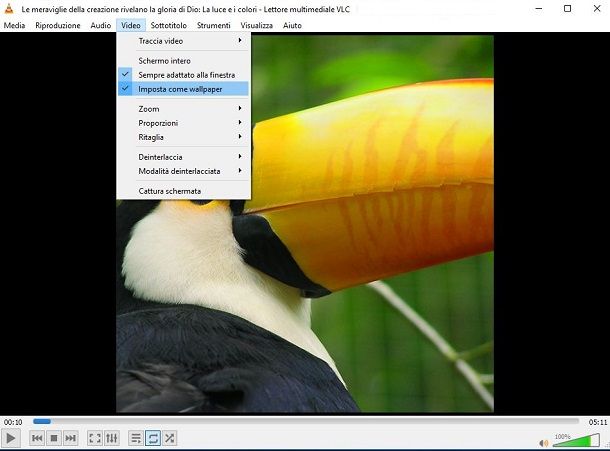Toggle loop/repeat mode button
The height and width of the screenshot is (451, 610).
coord(153,438)
